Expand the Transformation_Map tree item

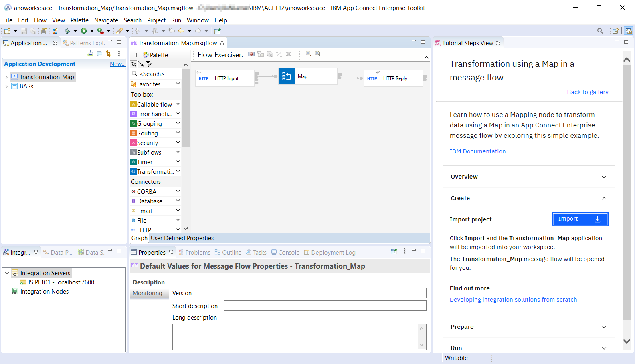pos(6,77)
